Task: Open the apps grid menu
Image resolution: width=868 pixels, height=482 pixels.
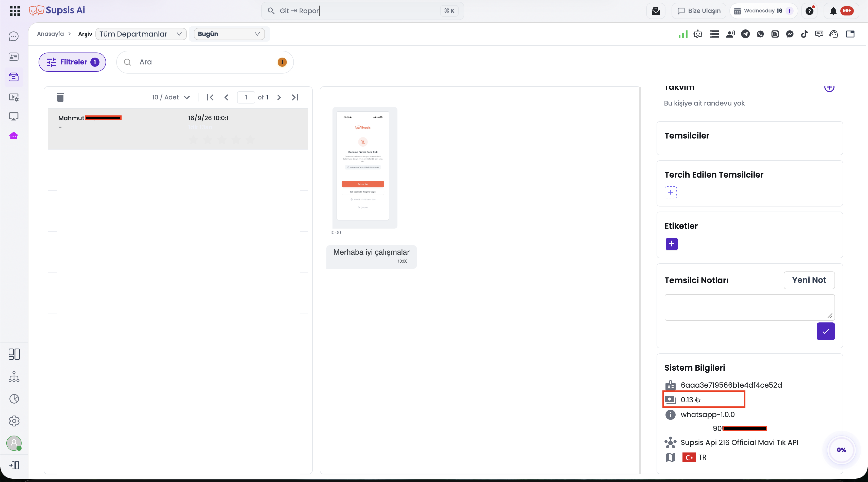Action: tap(15, 11)
